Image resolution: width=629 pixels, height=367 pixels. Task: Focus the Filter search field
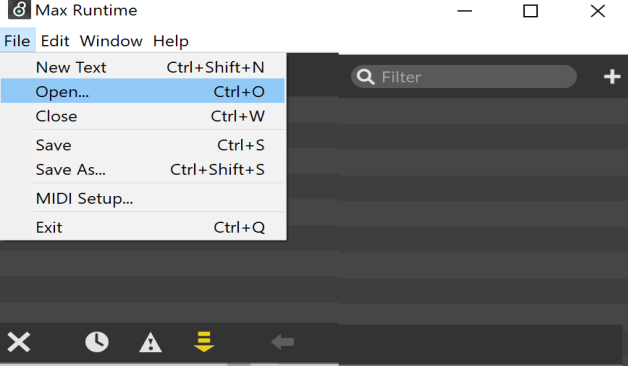click(x=464, y=76)
